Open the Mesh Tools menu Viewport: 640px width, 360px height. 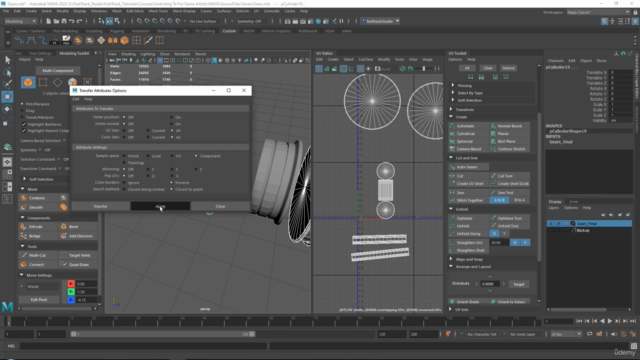[x=158, y=11]
